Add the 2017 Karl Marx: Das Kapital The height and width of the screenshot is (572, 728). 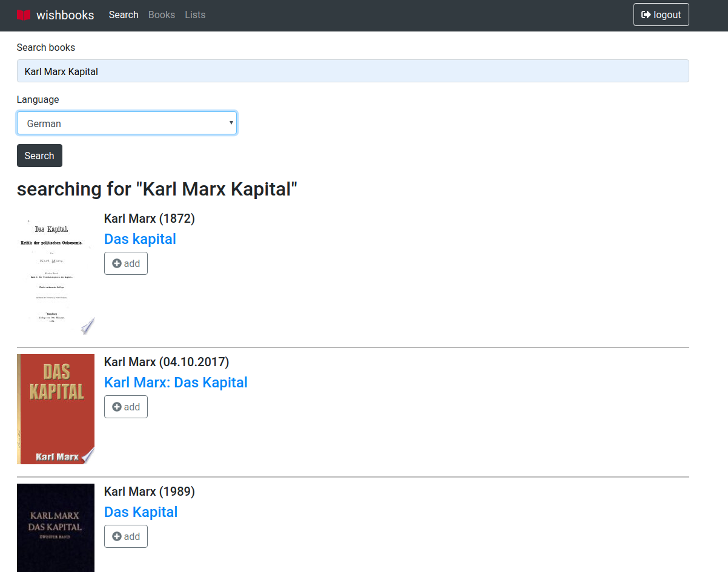pyautogui.click(x=126, y=407)
